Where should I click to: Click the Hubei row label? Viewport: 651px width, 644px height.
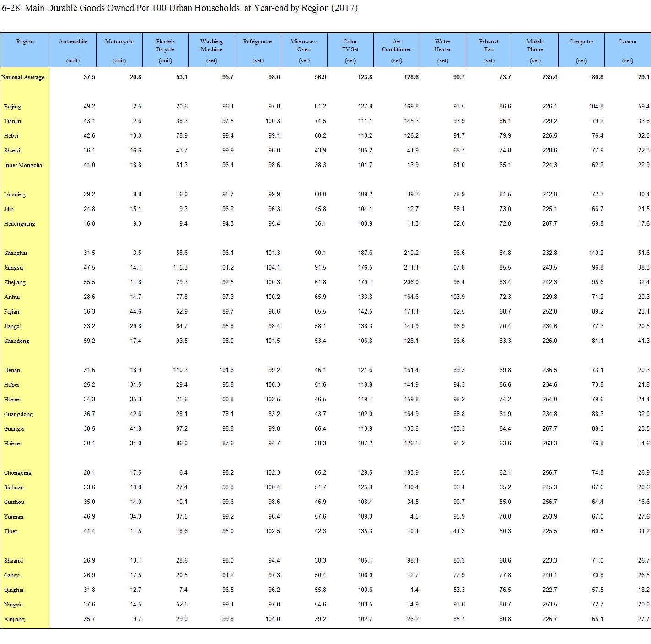point(11,385)
